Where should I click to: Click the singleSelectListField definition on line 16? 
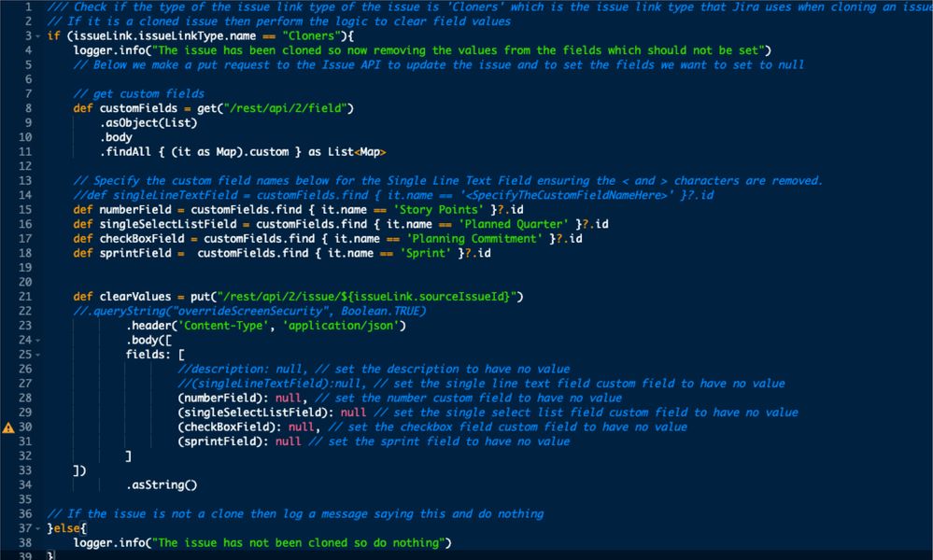point(168,224)
